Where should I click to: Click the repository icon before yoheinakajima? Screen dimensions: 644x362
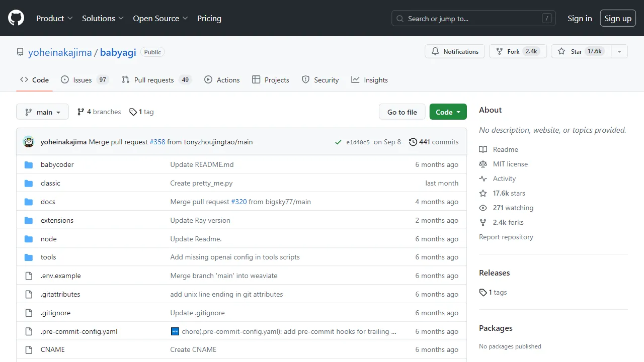click(20, 52)
